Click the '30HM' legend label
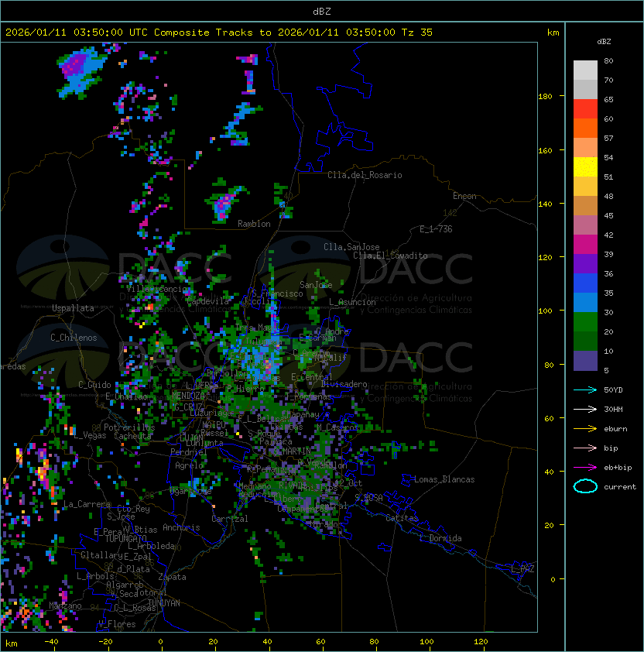Image resolution: width=644 pixels, height=652 pixels. [613, 409]
